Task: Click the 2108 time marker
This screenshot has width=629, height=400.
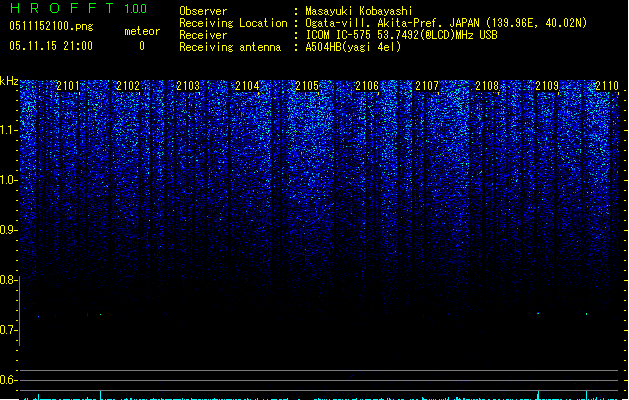Action: 487,86
